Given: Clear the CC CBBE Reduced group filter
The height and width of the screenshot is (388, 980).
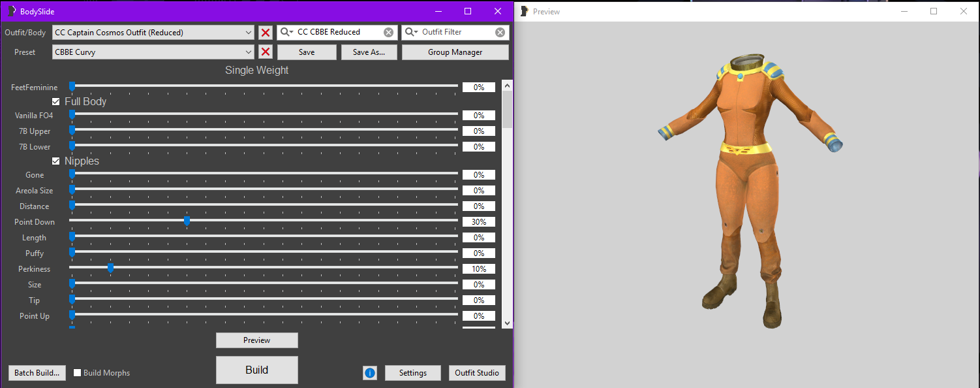Looking at the screenshot, I should (388, 33).
